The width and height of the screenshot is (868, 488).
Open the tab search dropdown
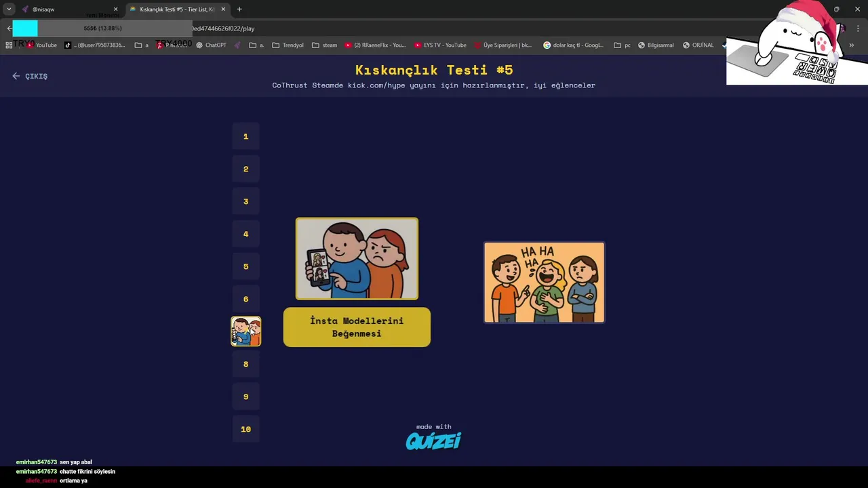pyautogui.click(x=9, y=9)
